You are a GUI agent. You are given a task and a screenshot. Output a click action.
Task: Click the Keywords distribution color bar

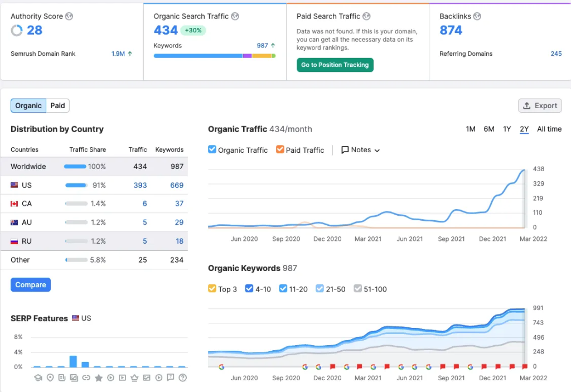(215, 56)
